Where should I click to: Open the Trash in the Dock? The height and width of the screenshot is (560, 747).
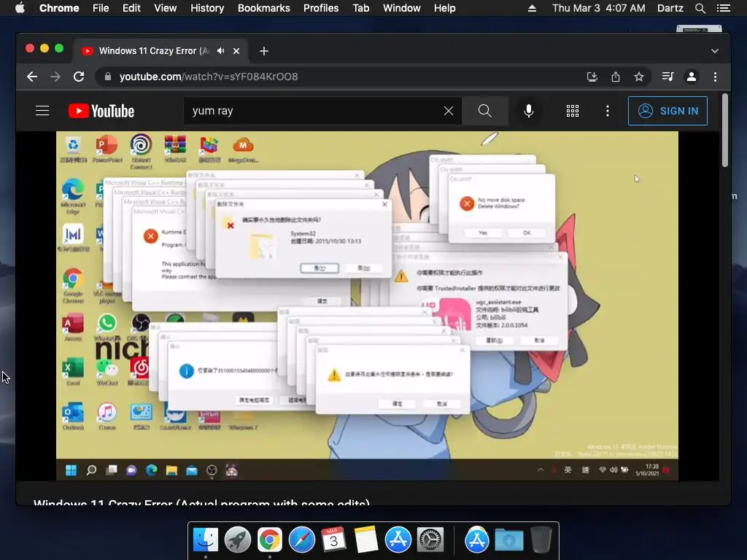(541, 540)
